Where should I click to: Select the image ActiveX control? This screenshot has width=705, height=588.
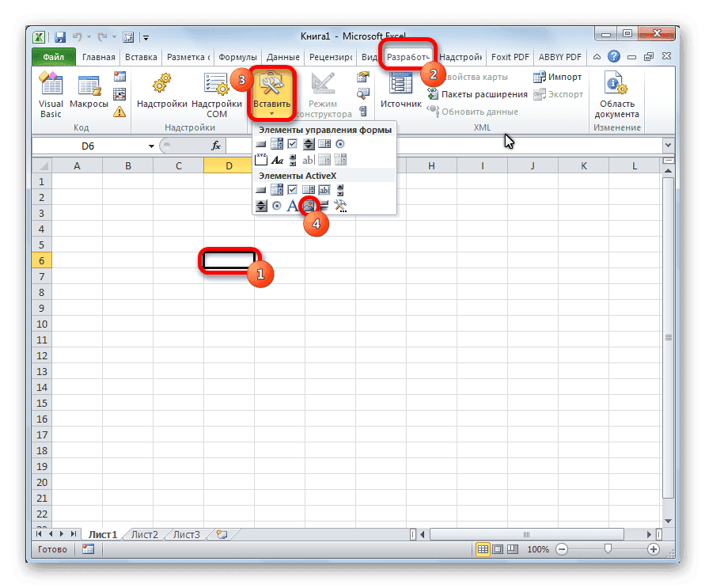pos(309,204)
